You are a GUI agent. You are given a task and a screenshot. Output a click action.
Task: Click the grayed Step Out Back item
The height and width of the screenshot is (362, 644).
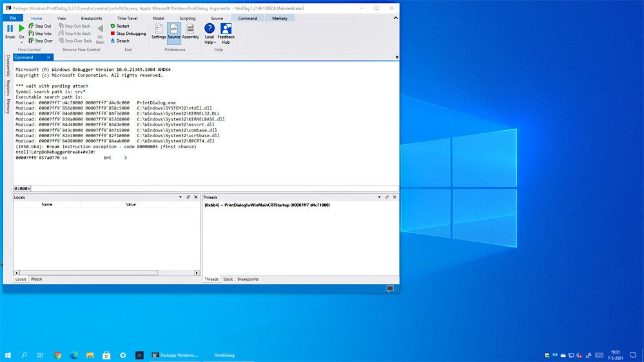coord(74,26)
